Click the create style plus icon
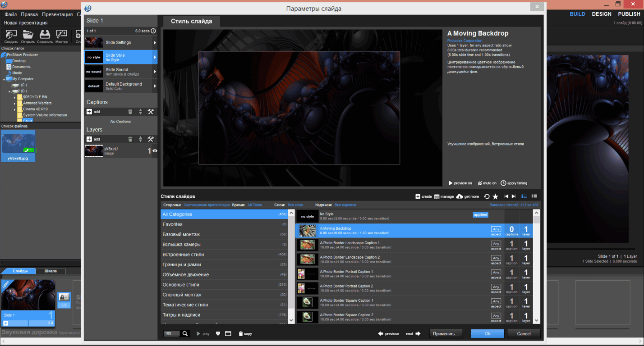 point(418,196)
